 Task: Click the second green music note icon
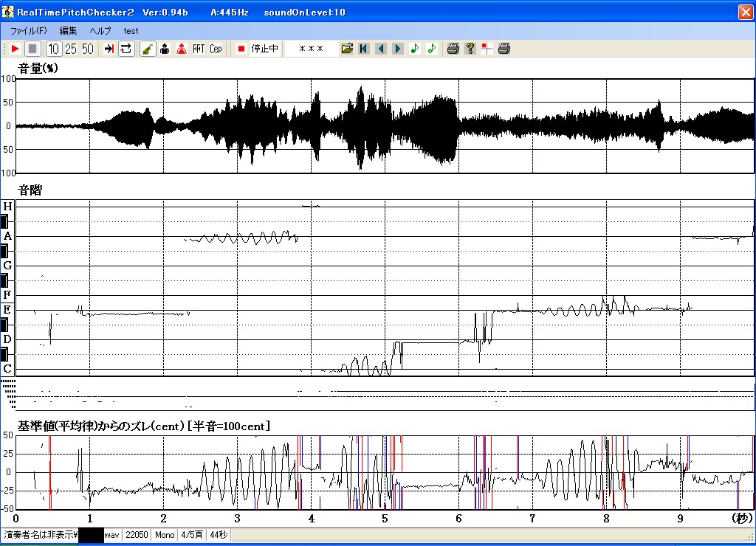point(431,49)
